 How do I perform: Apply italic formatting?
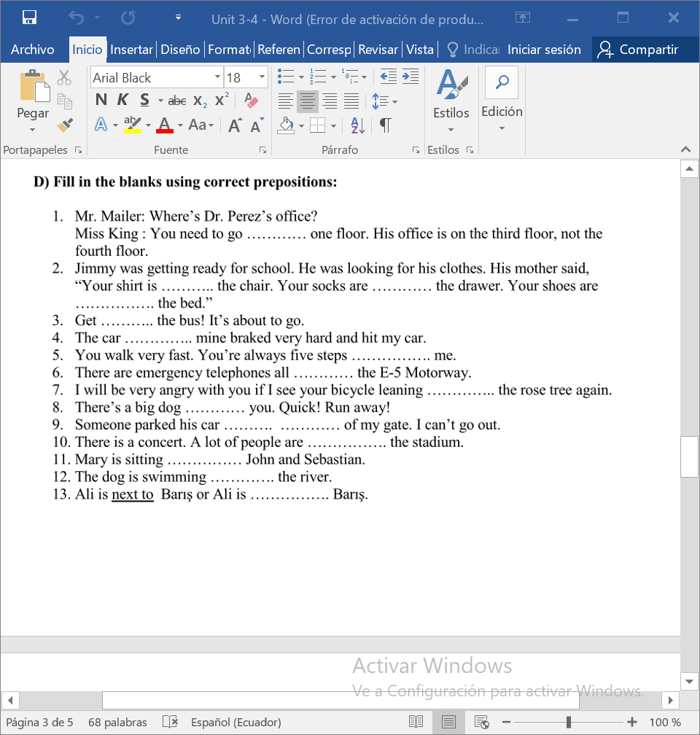click(121, 101)
